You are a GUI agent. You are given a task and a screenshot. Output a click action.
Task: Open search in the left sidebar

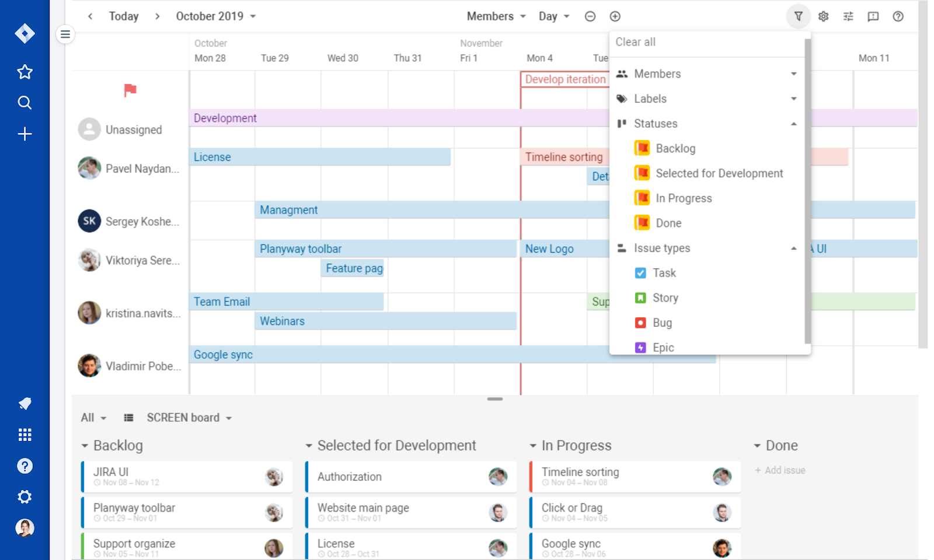(x=25, y=103)
